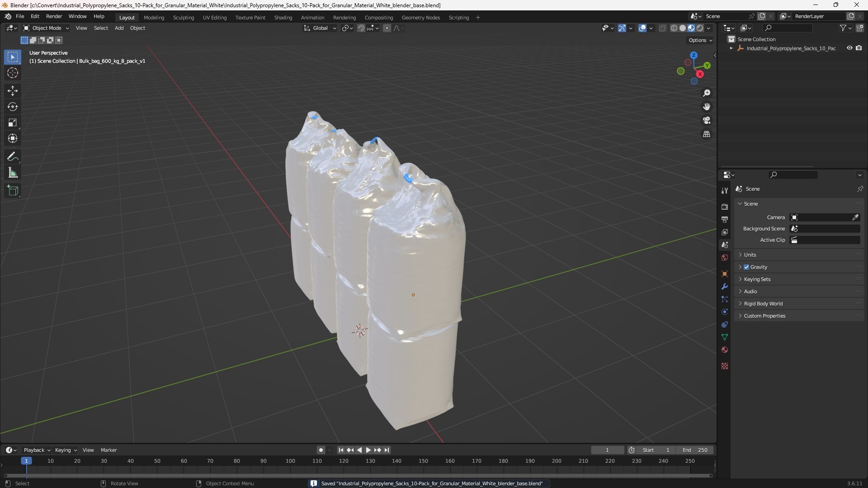The image size is (868, 488).
Task: Select the Add Cube tool
Action: [x=13, y=191]
